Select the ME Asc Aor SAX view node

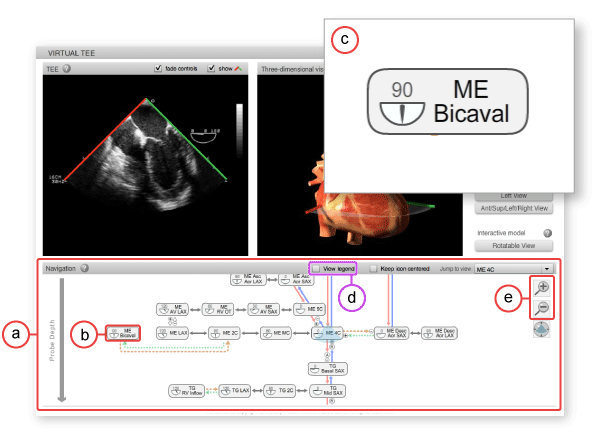click(x=296, y=279)
